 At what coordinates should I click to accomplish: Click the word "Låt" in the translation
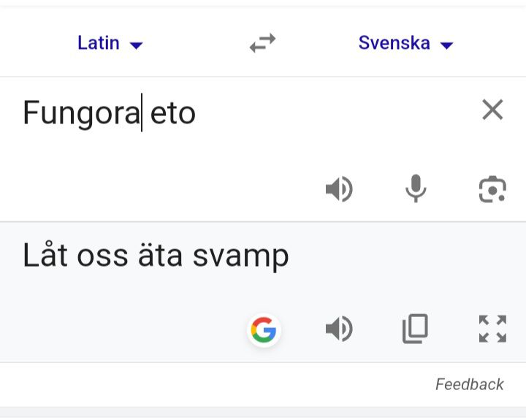click(x=43, y=255)
